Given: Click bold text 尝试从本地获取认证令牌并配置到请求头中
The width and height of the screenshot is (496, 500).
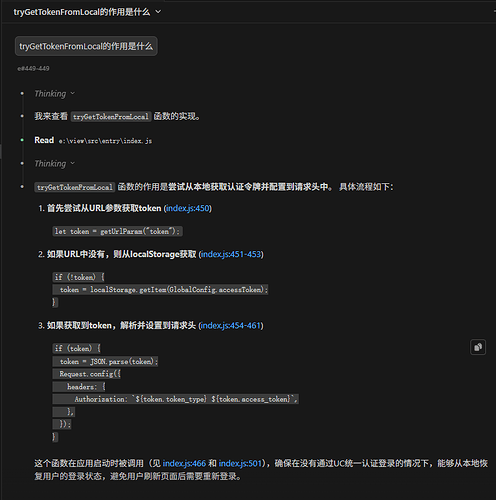Looking at the screenshot, I should pos(248,187).
